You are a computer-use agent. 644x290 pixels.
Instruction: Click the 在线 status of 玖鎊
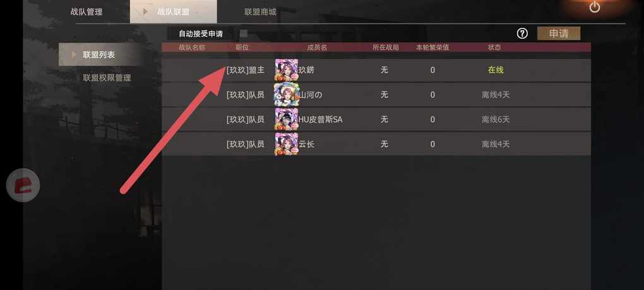(496, 70)
